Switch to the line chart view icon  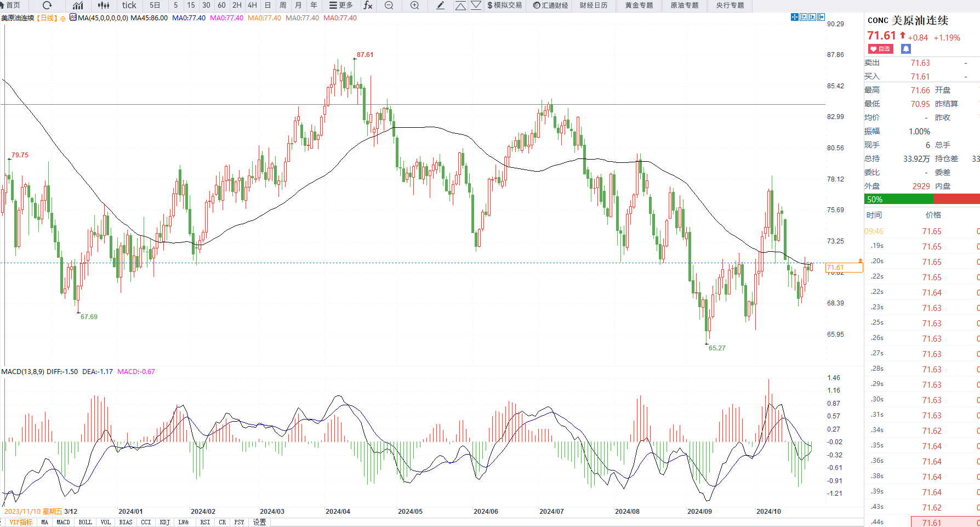coord(78,5)
